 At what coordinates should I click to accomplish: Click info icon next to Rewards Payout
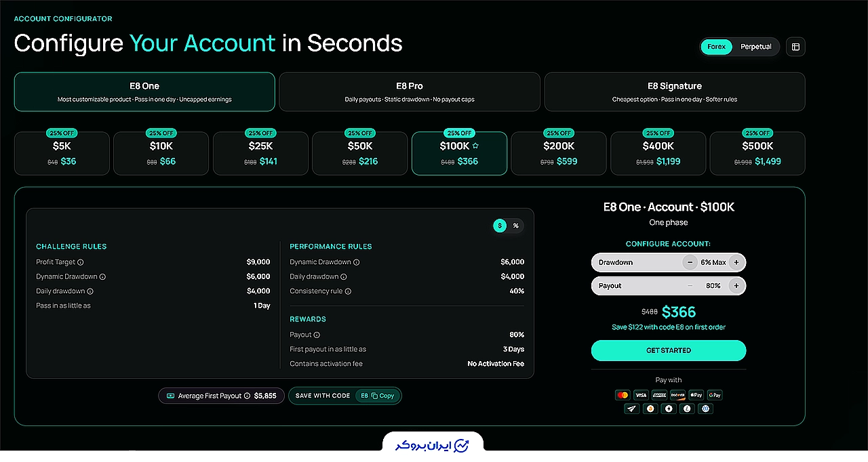click(317, 335)
